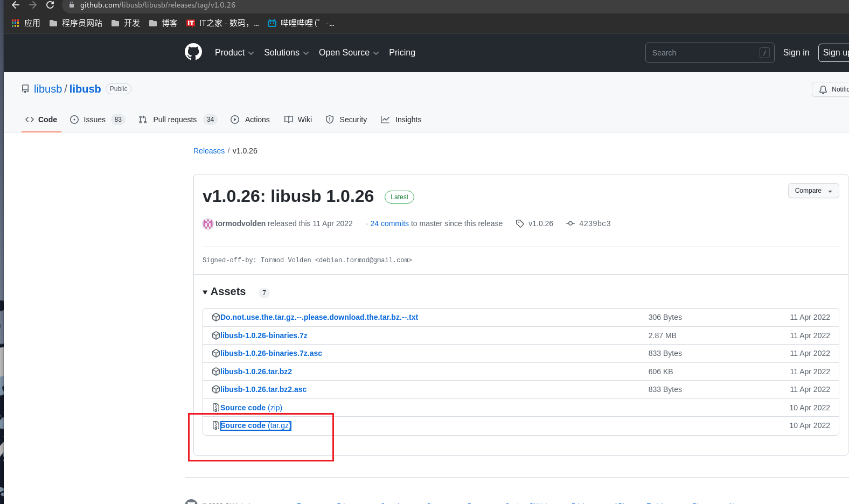Open the Wiki tab
The height and width of the screenshot is (504, 849).
tap(298, 120)
